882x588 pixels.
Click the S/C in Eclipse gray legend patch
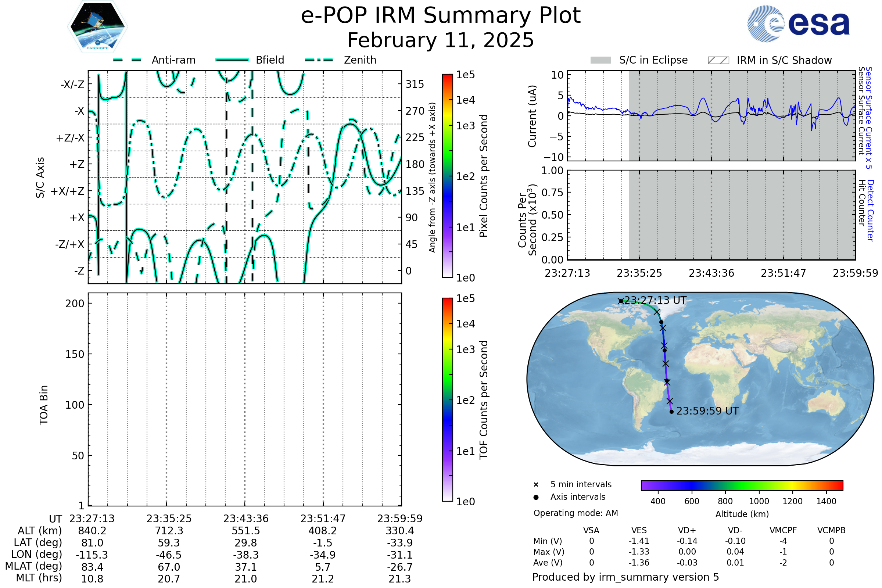pos(600,60)
